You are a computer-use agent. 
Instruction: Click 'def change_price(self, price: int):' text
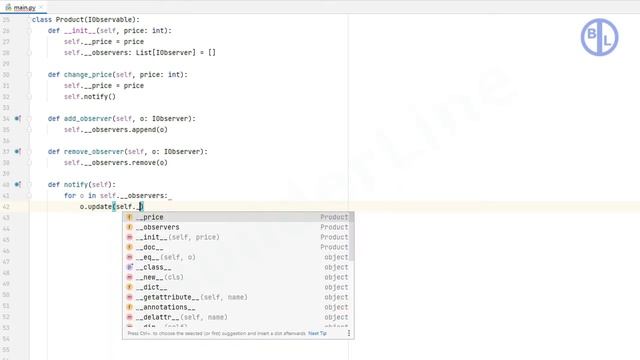pyautogui.click(x=118, y=75)
